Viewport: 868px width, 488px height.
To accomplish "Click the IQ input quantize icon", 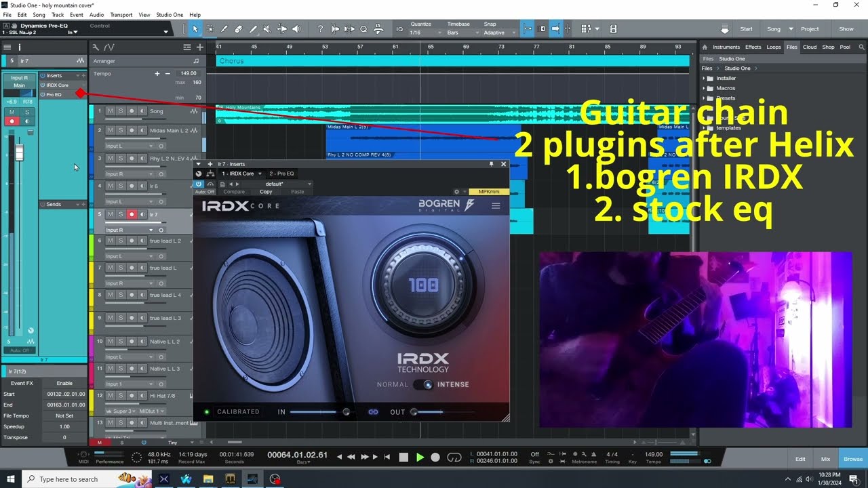I will pyautogui.click(x=399, y=29).
